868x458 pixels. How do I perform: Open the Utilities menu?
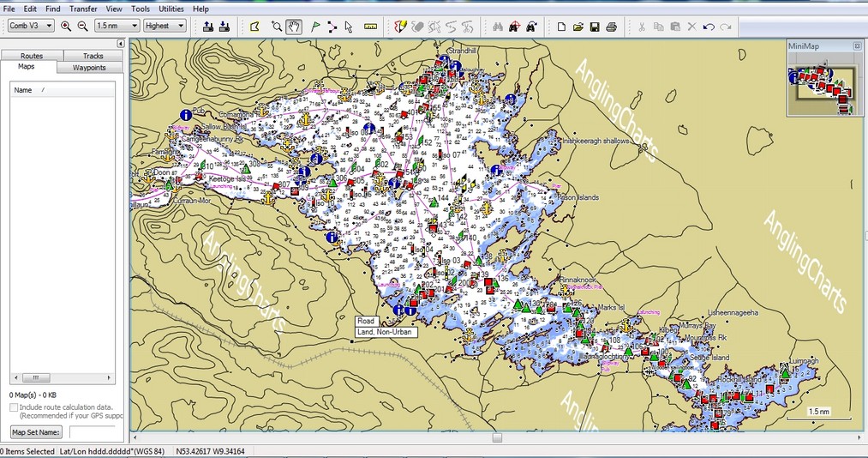coord(171,9)
